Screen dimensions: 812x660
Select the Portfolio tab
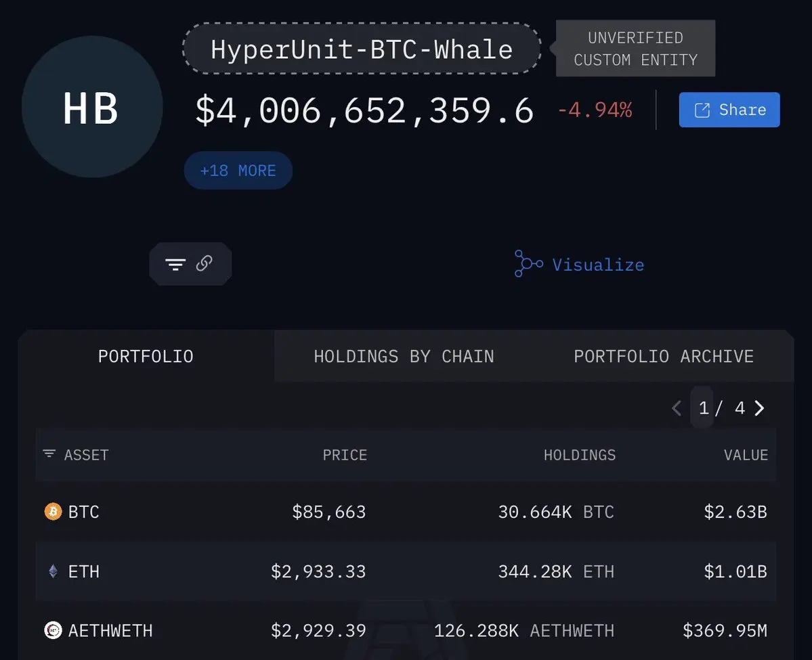(146, 357)
